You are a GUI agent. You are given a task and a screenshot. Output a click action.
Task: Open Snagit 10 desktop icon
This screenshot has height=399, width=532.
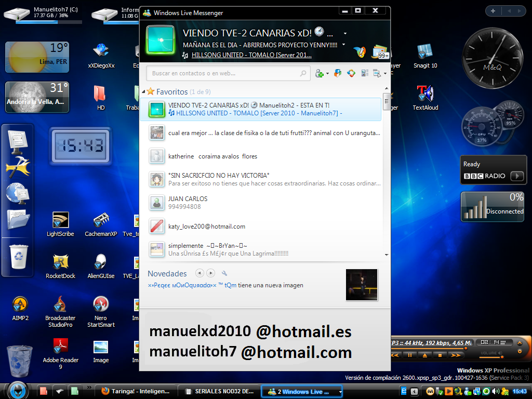tap(425, 56)
